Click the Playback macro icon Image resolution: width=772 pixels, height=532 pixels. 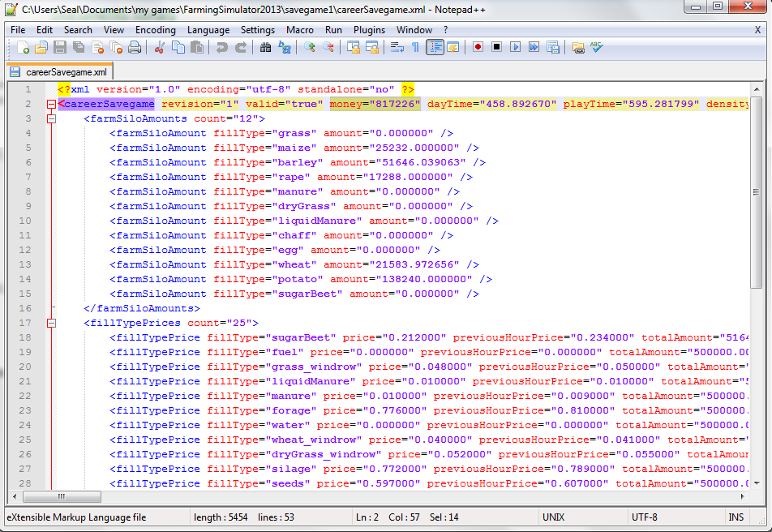(x=516, y=47)
